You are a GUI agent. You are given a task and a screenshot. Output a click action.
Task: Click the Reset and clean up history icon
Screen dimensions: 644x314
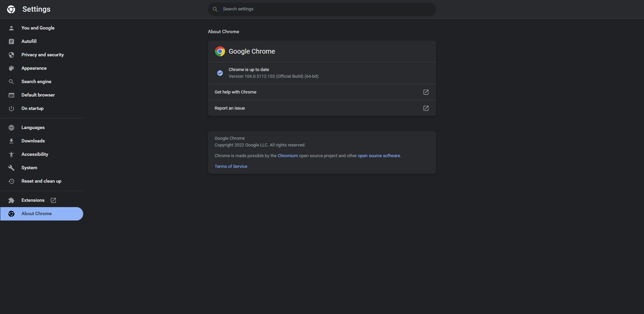pos(11,181)
